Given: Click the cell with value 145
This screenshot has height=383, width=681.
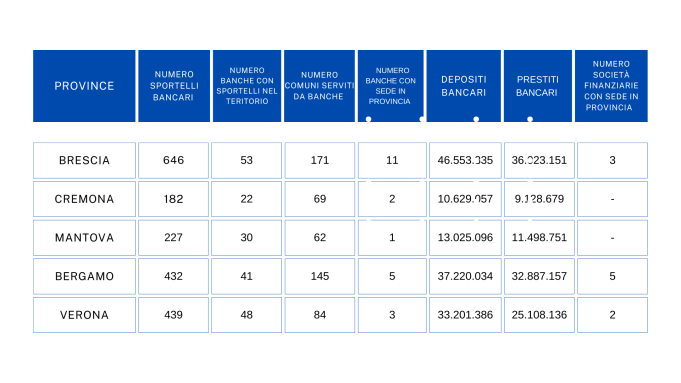Looking at the screenshot, I should click(x=320, y=277).
